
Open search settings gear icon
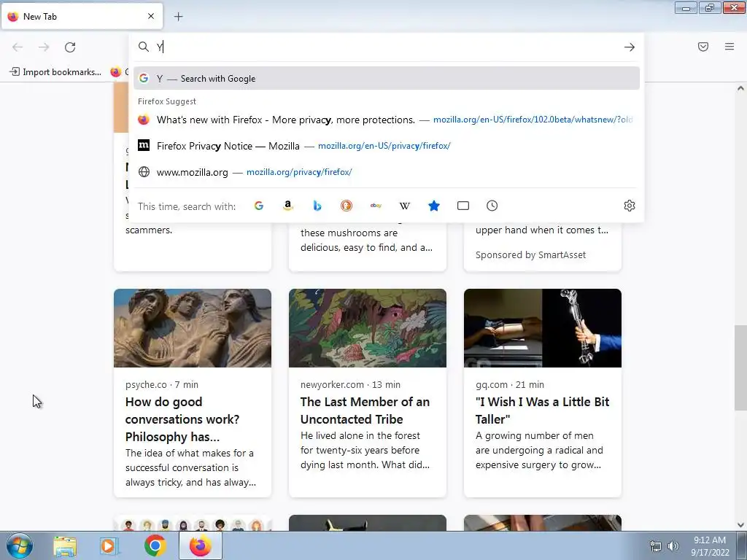(x=630, y=206)
